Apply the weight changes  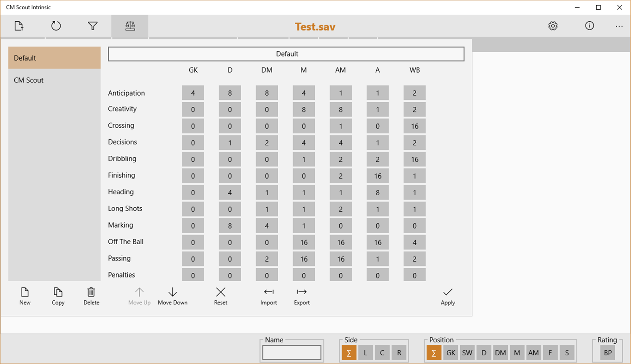[448, 296]
